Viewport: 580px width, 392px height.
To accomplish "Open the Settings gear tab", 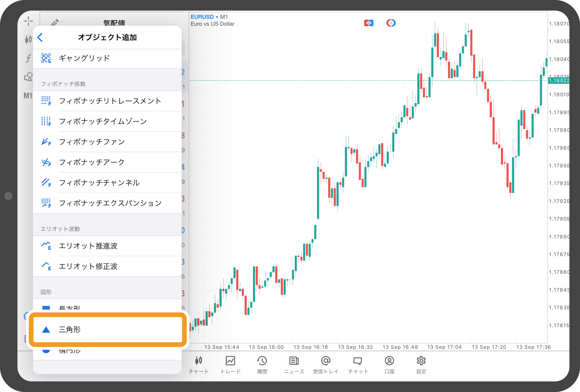I will (421, 364).
